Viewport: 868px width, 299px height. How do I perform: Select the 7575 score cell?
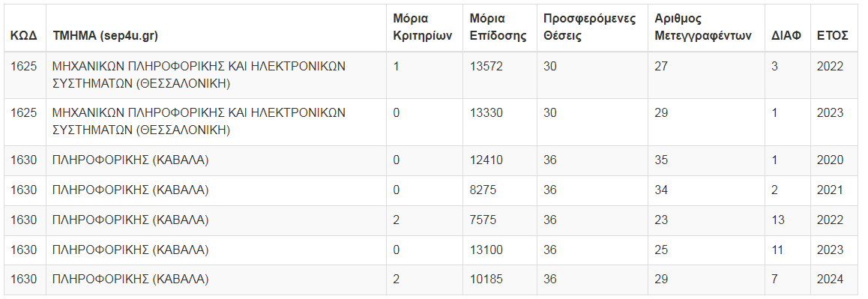point(483,220)
